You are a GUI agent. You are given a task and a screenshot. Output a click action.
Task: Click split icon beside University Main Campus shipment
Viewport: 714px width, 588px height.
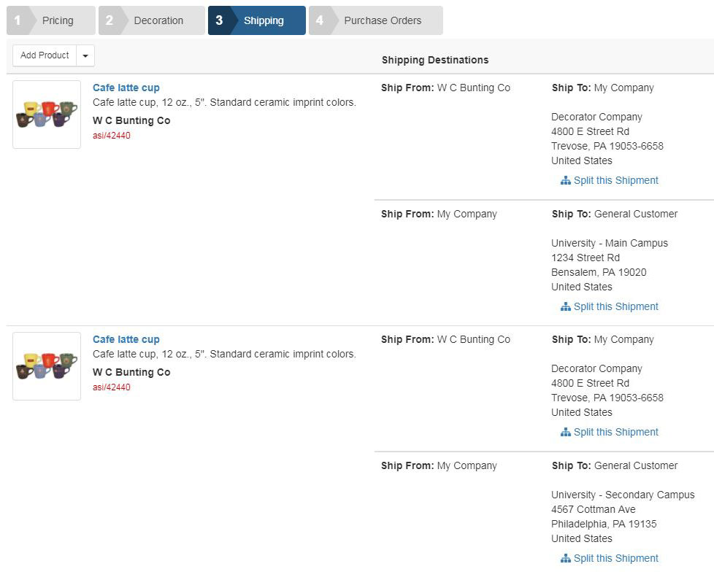pos(565,306)
